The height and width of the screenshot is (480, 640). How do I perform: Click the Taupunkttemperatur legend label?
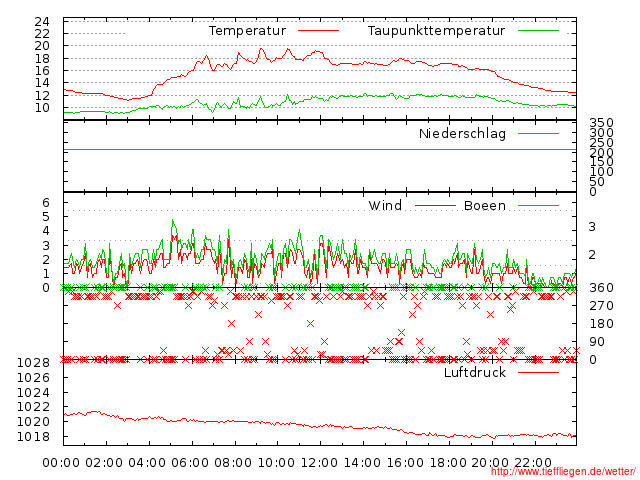coord(436,31)
